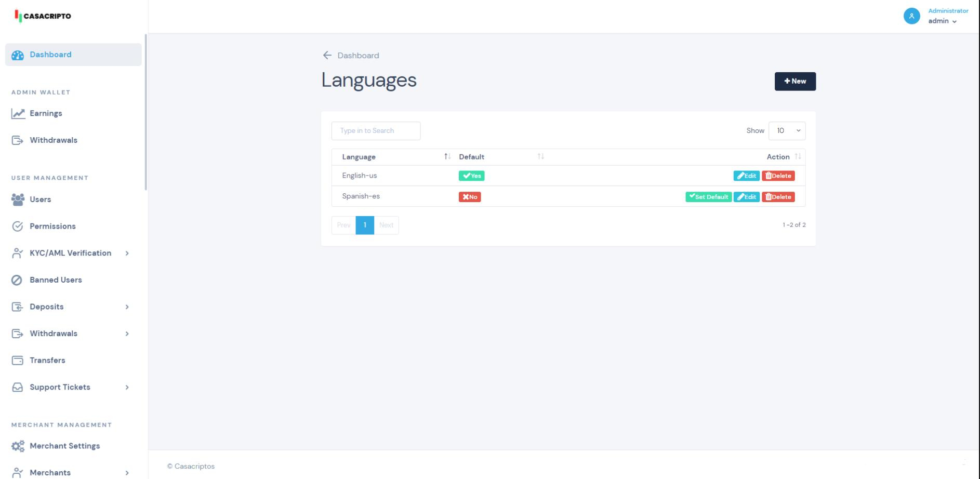This screenshot has width=980, height=479.
Task: Sort the table by Language column
Action: tap(359, 157)
